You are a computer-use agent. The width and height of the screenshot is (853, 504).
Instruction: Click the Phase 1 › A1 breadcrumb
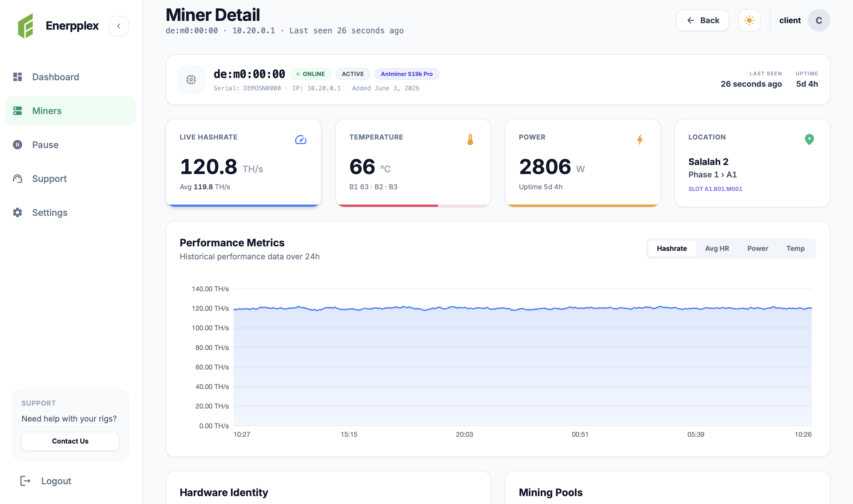point(712,175)
